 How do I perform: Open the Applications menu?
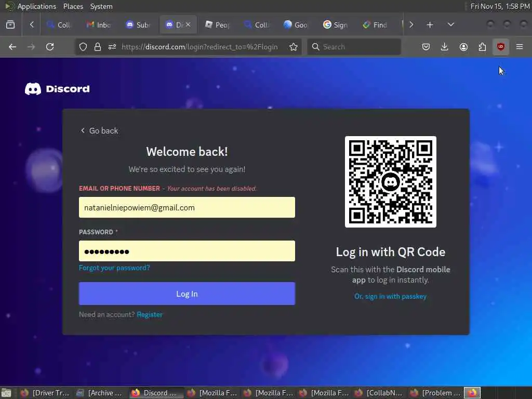37,6
